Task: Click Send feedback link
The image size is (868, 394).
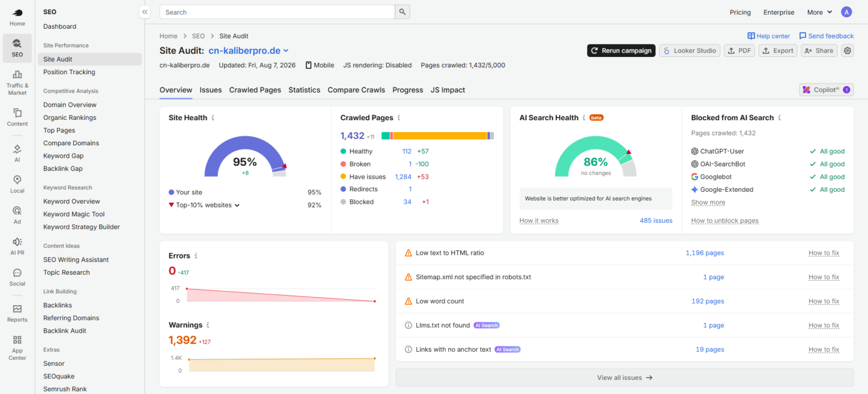Action: coord(826,36)
